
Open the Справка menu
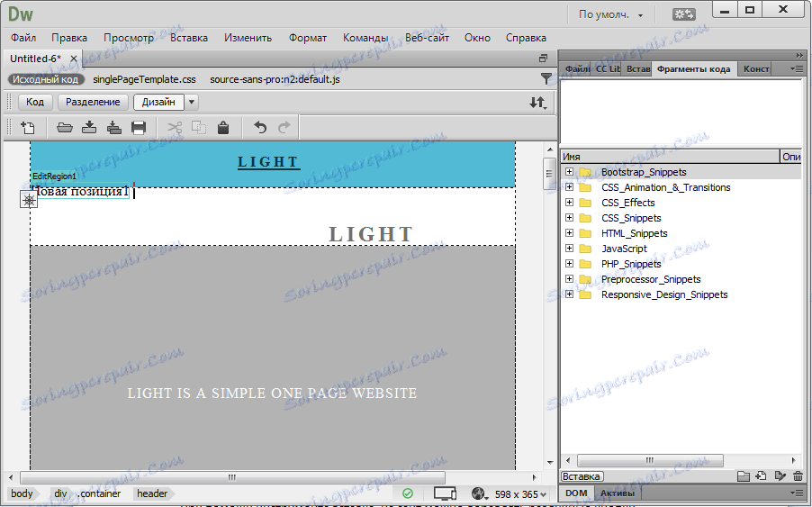(x=526, y=38)
